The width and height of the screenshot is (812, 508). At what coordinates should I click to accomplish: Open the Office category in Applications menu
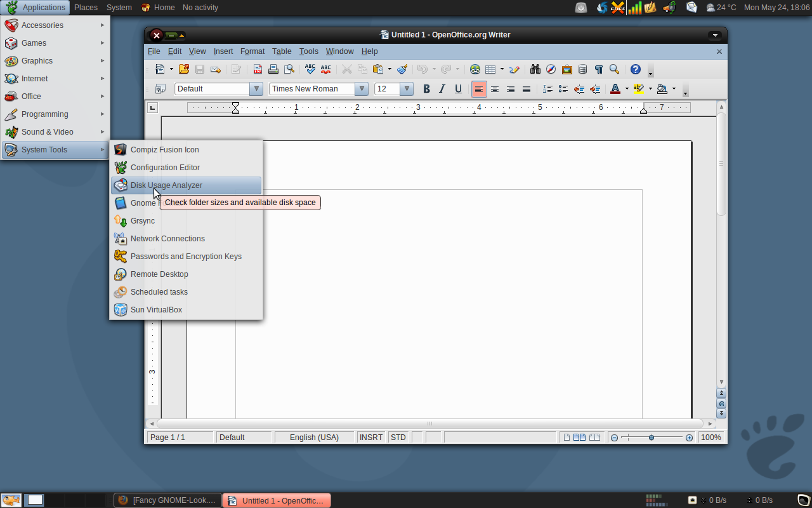55,97
